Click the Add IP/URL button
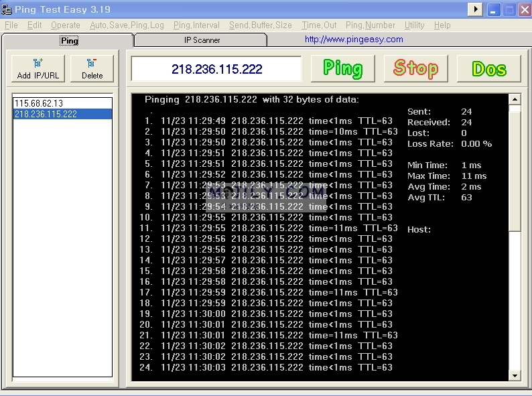The height and width of the screenshot is (396, 532). pyautogui.click(x=38, y=68)
